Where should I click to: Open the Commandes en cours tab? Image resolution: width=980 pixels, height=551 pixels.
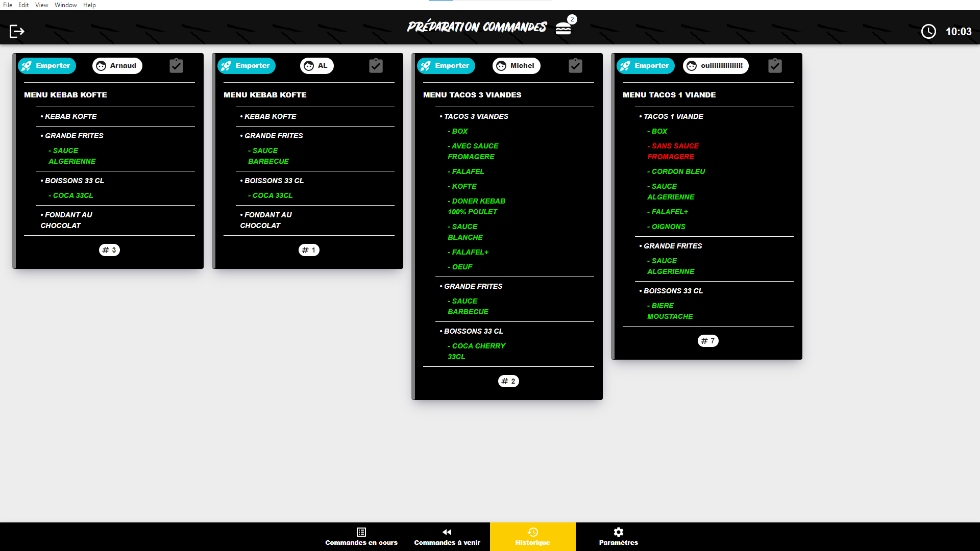pos(361,537)
